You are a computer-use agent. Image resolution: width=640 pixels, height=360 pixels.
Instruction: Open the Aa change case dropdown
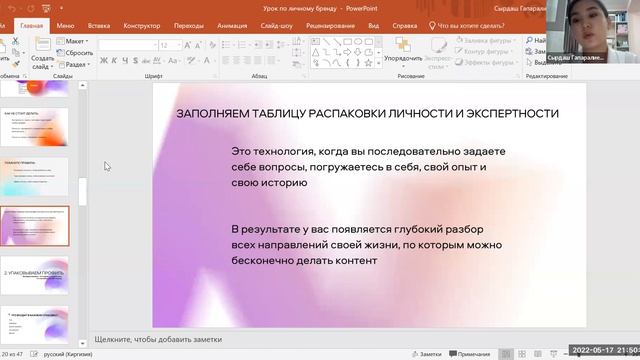click(174, 60)
